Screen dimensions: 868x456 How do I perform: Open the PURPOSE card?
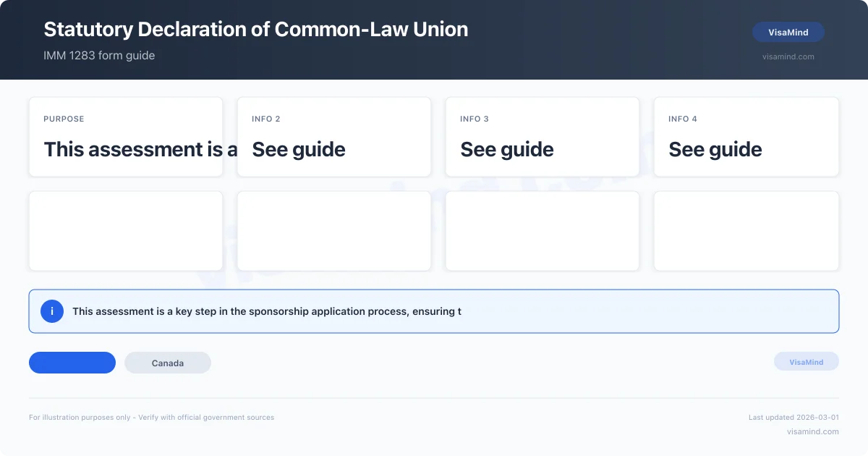tap(126, 137)
